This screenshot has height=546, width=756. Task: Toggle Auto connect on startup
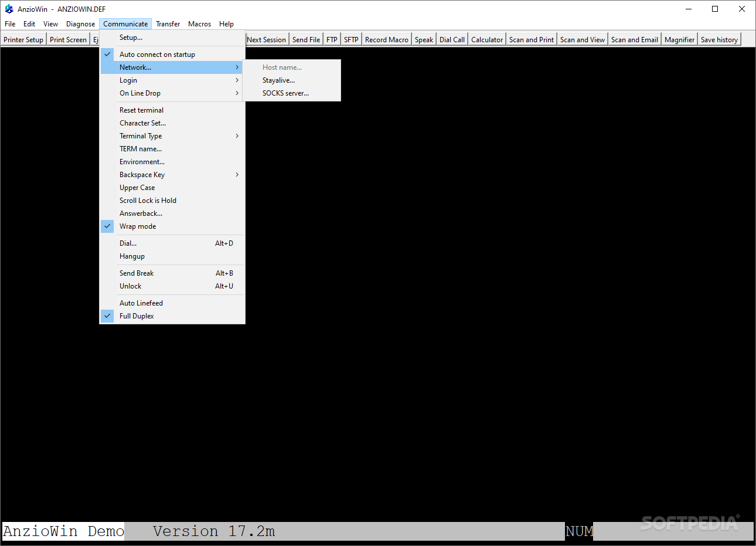pyautogui.click(x=172, y=55)
